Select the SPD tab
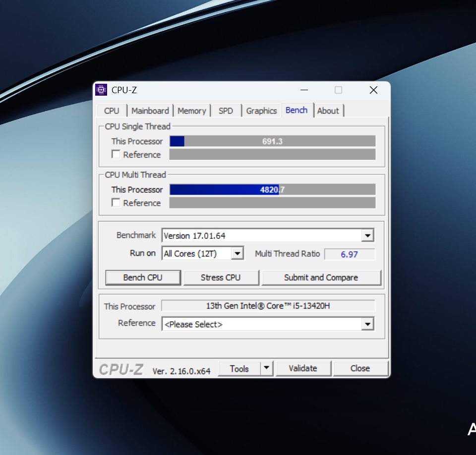 [x=226, y=111]
